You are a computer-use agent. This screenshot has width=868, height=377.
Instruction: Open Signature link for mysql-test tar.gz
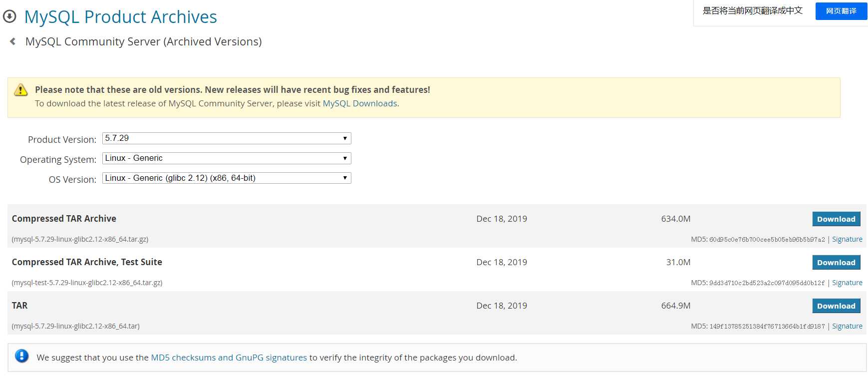coord(847,283)
